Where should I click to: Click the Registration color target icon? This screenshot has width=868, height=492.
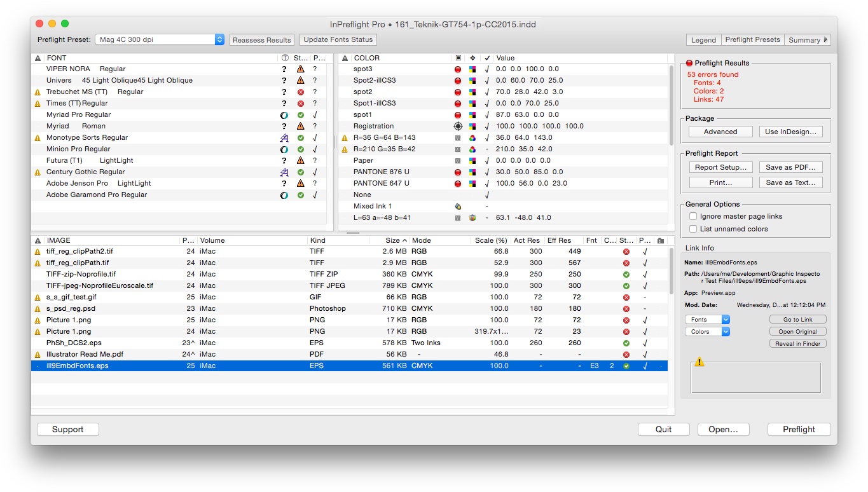point(458,126)
